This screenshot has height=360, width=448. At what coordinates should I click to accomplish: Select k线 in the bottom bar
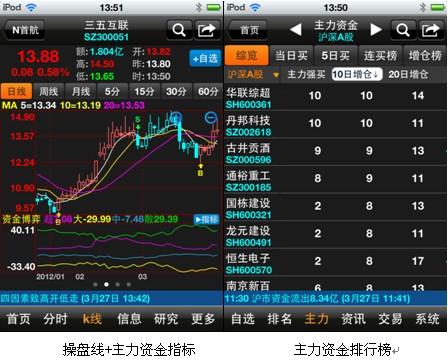point(92,319)
